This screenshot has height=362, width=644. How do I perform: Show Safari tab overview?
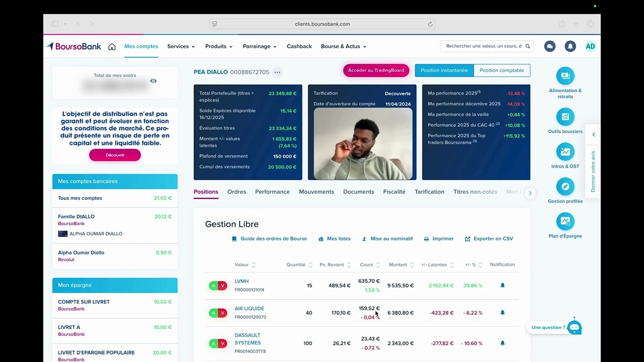click(590, 24)
